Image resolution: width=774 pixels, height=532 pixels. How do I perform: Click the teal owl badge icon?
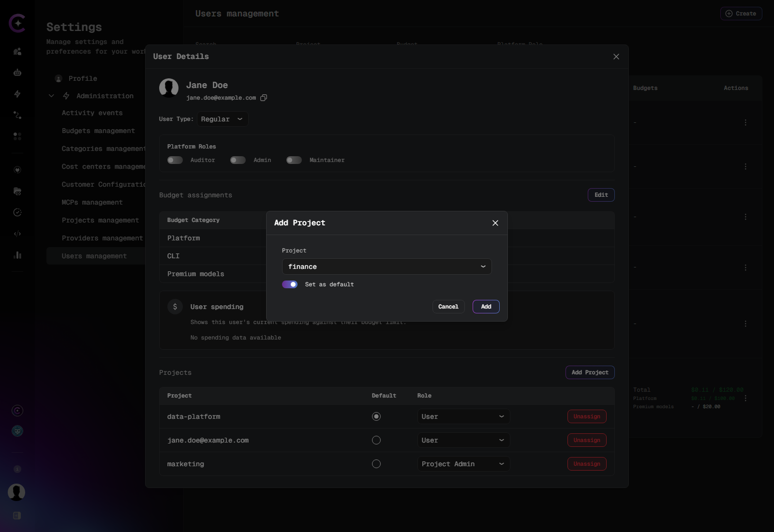click(x=17, y=431)
